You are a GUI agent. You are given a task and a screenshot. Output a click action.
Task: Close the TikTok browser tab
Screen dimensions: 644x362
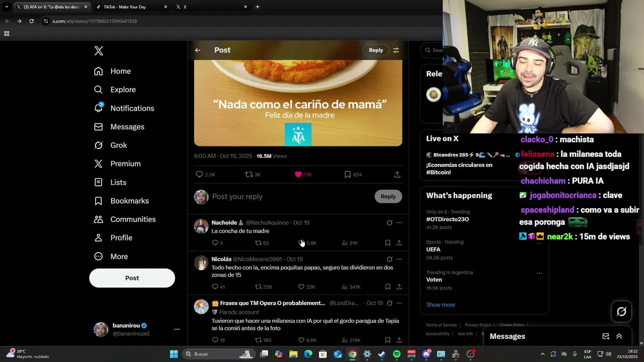tap(166, 7)
